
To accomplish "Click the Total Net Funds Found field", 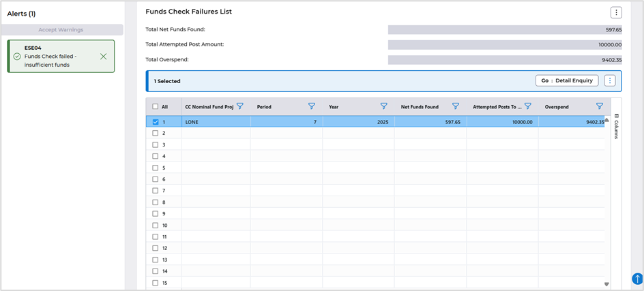I will tap(505, 29).
